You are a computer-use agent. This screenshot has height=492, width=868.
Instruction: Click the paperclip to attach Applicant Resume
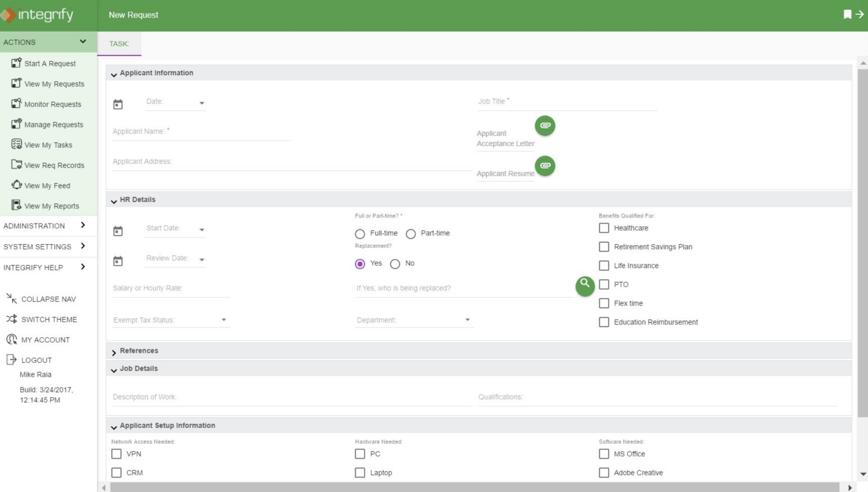point(545,166)
